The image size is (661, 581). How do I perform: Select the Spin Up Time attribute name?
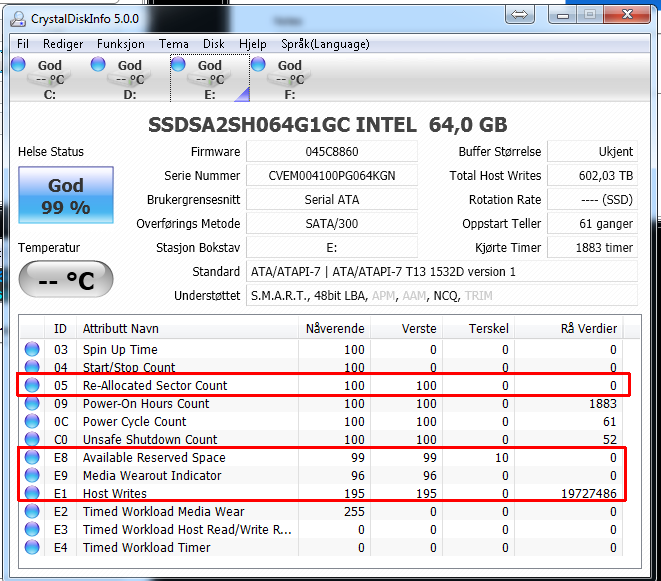click(x=120, y=350)
